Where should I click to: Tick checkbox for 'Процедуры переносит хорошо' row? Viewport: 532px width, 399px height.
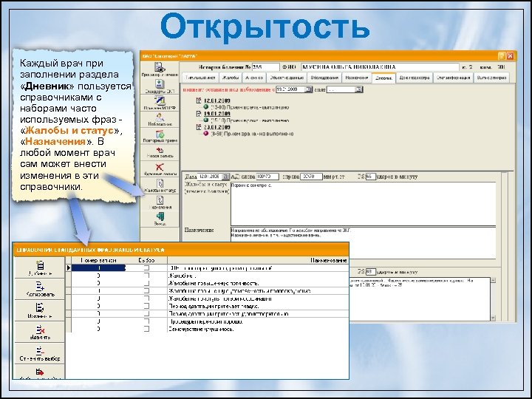click(x=146, y=321)
